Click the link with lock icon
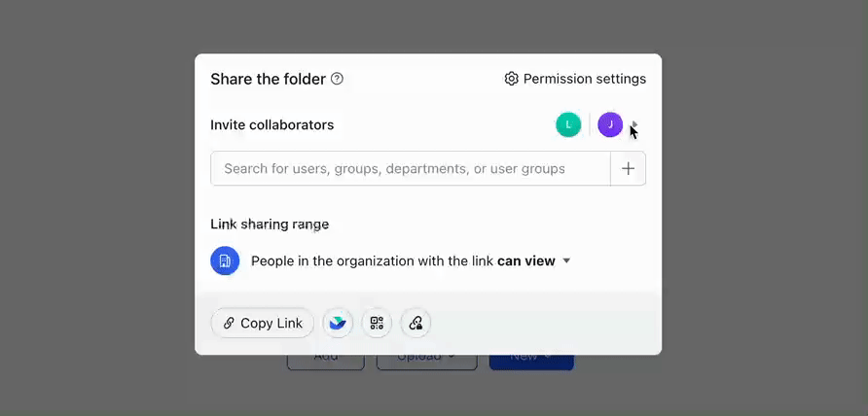 (x=416, y=323)
